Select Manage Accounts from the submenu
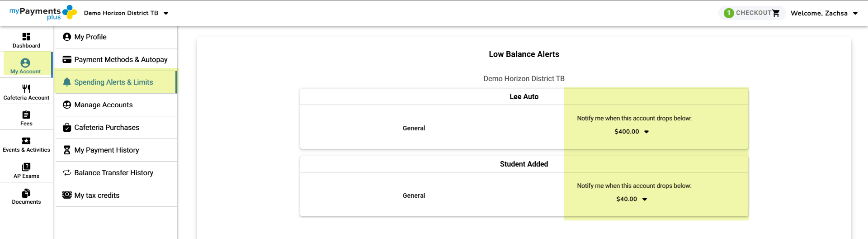 point(104,105)
